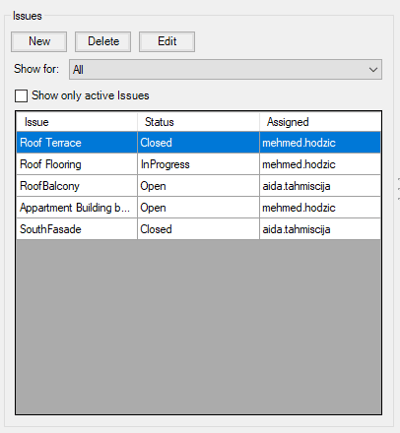Viewport: 400px width, 433px height.
Task: Enable Show only active Issues checkbox
Action: [x=21, y=96]
